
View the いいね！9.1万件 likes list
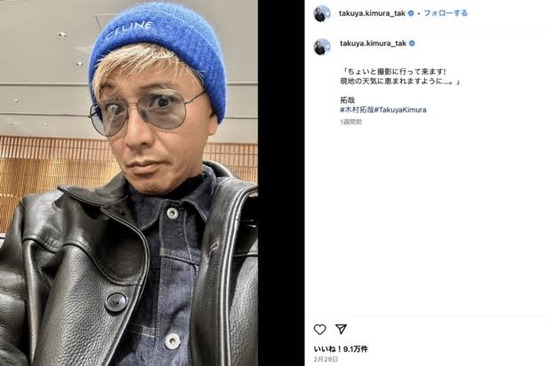(341, 349)
